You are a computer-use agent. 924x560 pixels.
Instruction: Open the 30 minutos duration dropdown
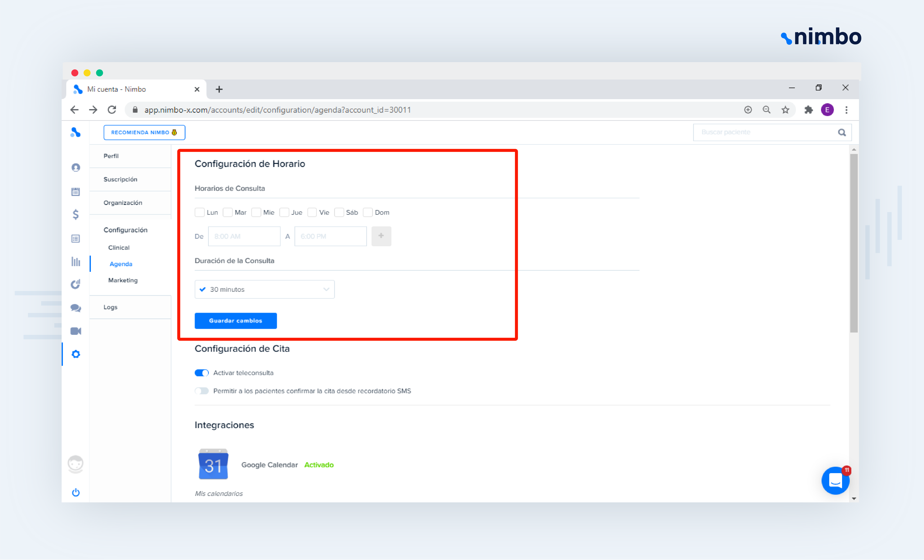264,289
